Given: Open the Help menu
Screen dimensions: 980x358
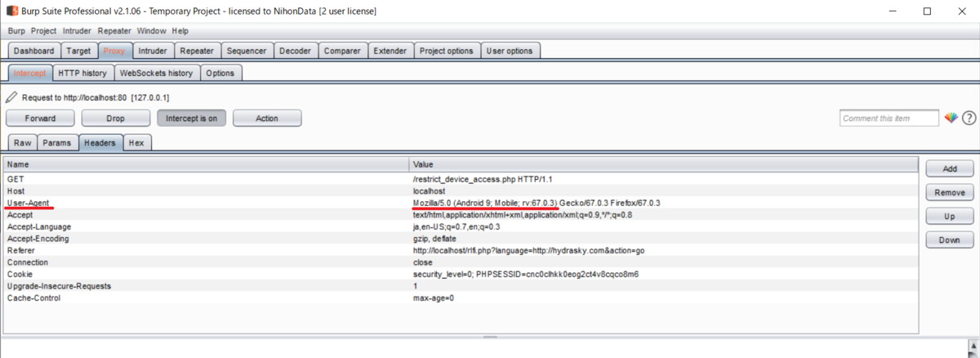Looking at the screenshot, I should (x=180, y=31).
